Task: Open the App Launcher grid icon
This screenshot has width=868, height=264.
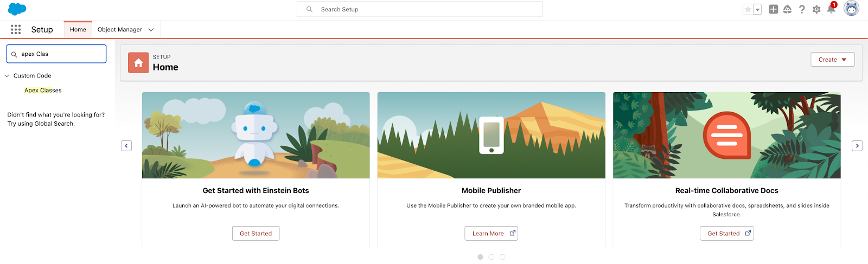Action: [16, 29]
